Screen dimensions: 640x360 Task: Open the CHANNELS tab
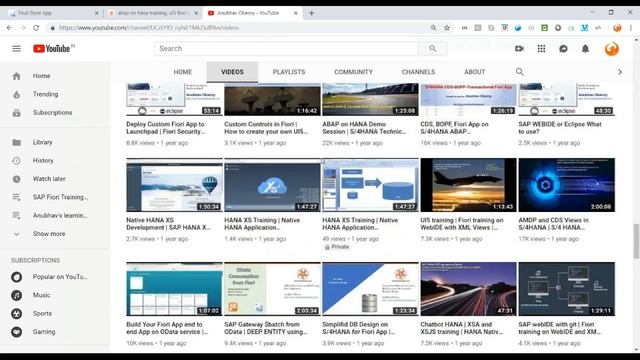[418, 72]
